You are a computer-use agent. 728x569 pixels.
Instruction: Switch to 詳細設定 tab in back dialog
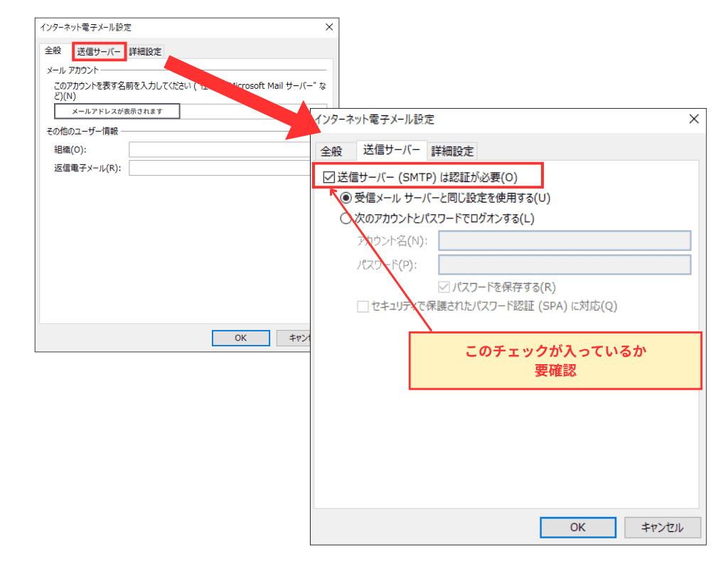tap(145, 51)
